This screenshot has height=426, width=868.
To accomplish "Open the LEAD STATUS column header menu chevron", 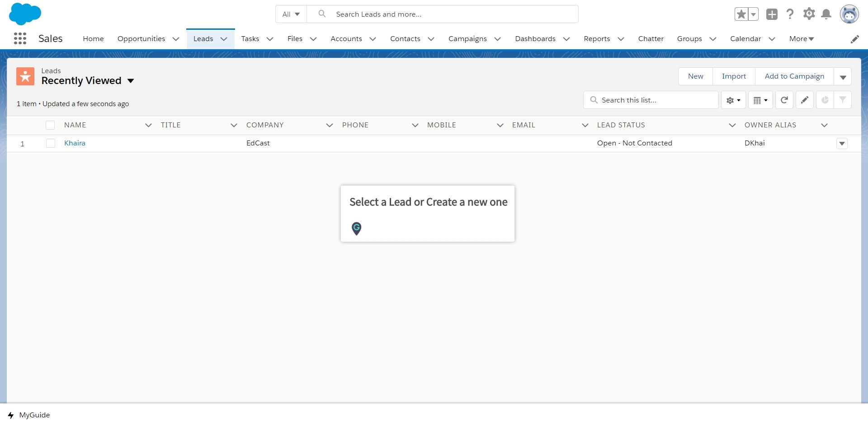I will [732, 125].
